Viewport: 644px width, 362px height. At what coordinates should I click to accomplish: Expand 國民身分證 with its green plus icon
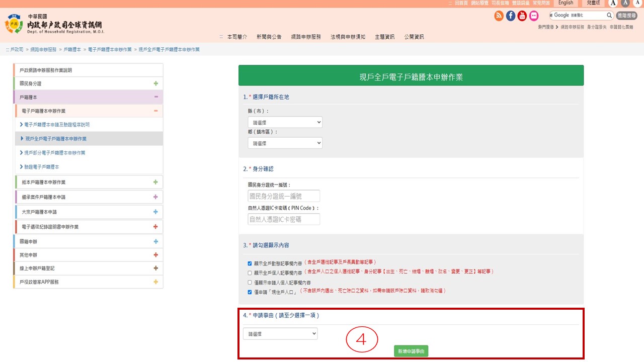click(156, 83)
